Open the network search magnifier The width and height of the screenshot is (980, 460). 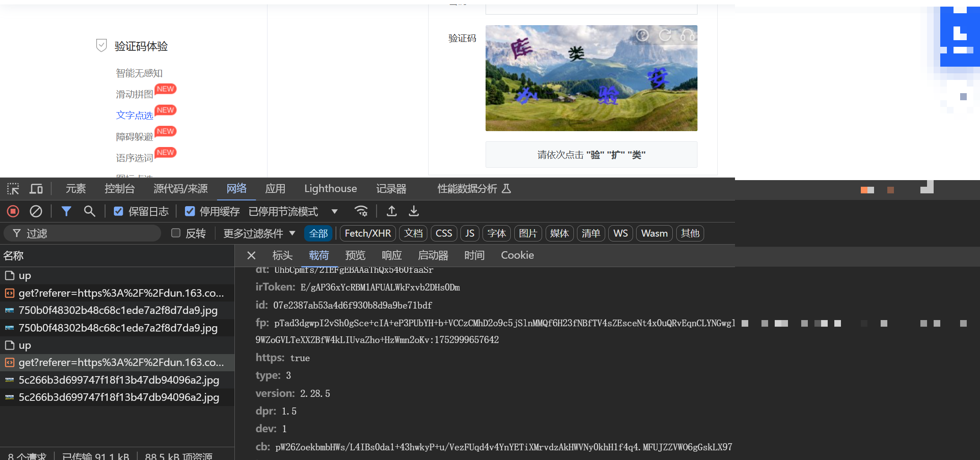click(x=90, y=211)
